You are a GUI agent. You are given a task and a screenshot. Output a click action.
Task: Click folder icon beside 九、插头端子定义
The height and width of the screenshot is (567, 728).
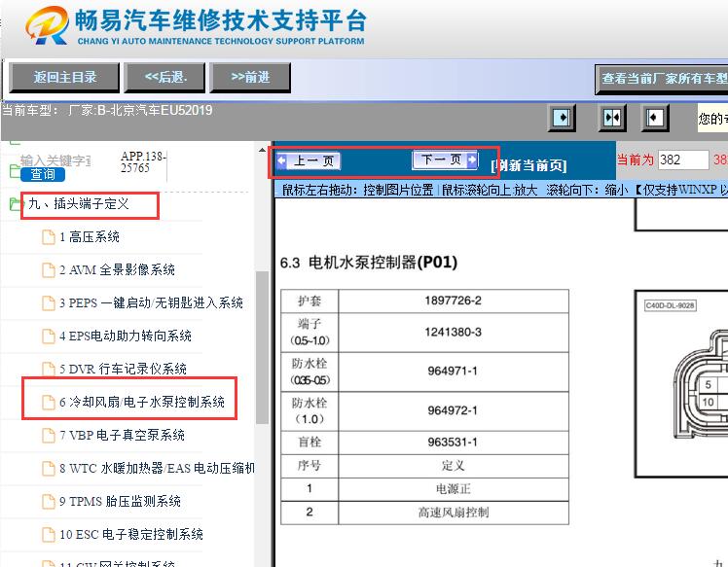coord(17,203)
